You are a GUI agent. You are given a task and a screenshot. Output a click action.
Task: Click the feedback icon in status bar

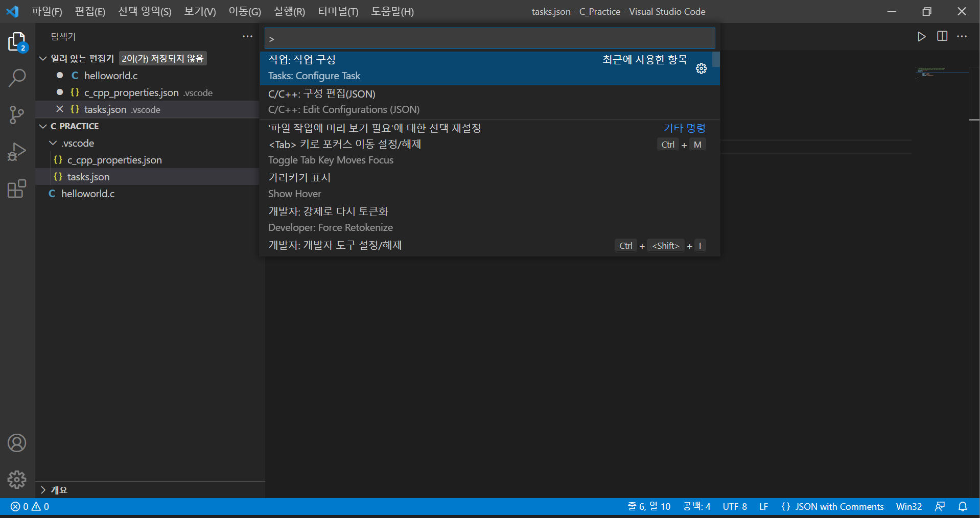[x=940, y=507]
